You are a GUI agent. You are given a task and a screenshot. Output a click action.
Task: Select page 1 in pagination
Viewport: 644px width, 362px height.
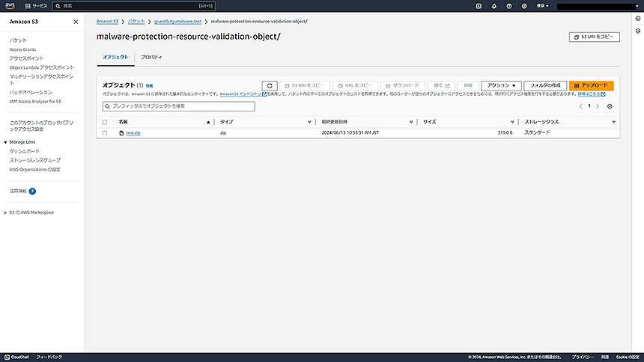pyautogui.click(x=589, y=106)
